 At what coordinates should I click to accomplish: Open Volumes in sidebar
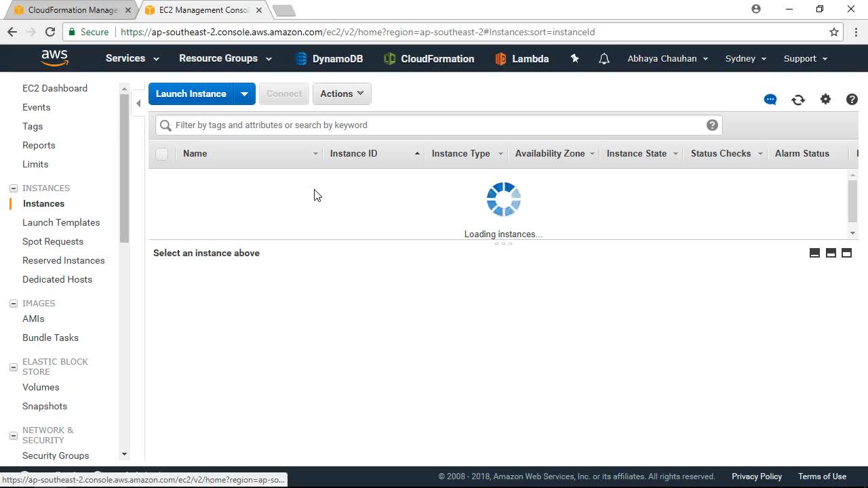click(41, 387)
